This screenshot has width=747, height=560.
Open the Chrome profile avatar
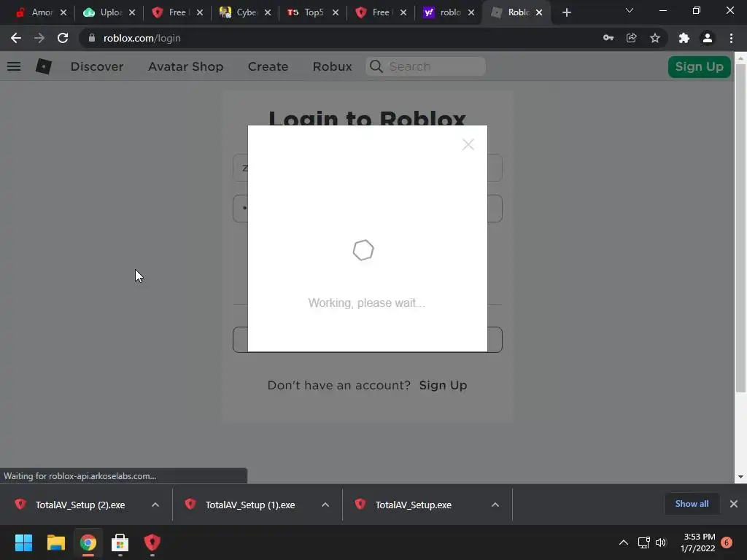[x=708, y=38]
